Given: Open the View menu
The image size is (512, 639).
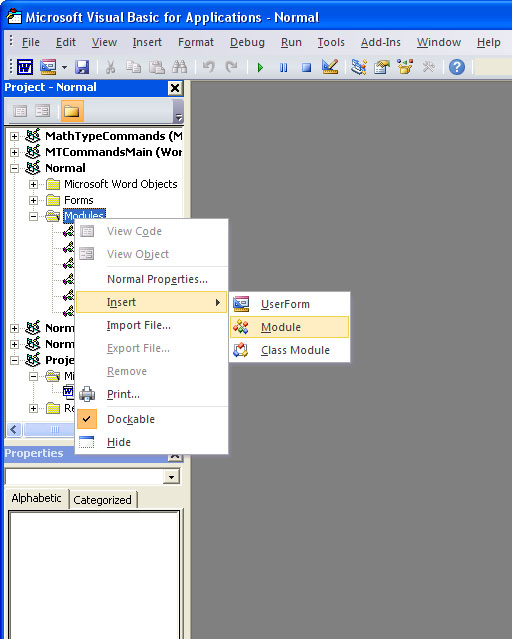Looking at the screenshot, I should (104, 42).
